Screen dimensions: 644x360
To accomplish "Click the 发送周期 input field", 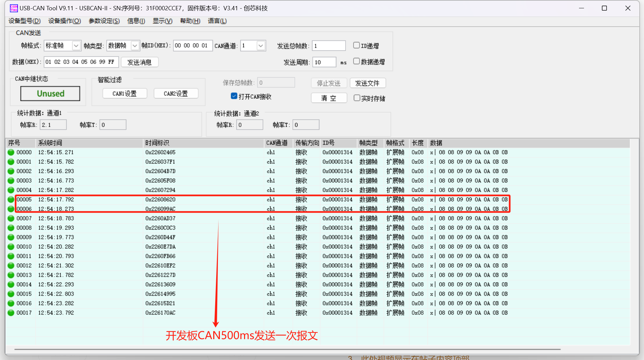I will [324, 62].
